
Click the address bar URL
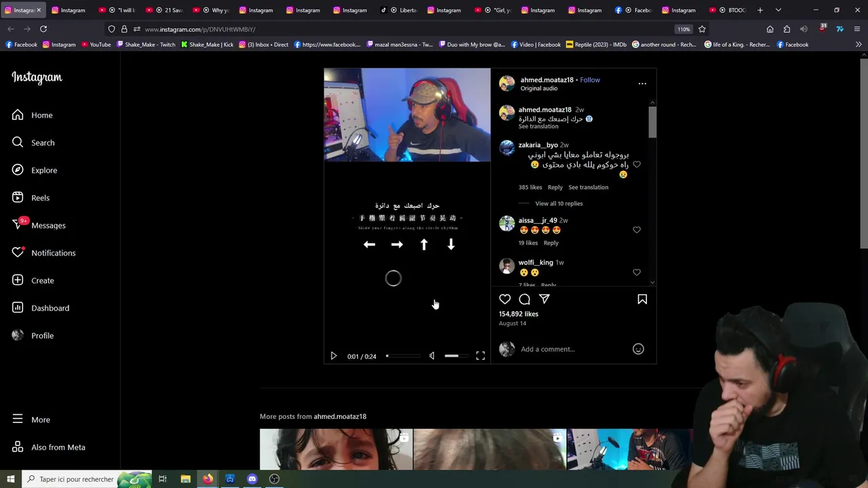(x=200, y=29)
